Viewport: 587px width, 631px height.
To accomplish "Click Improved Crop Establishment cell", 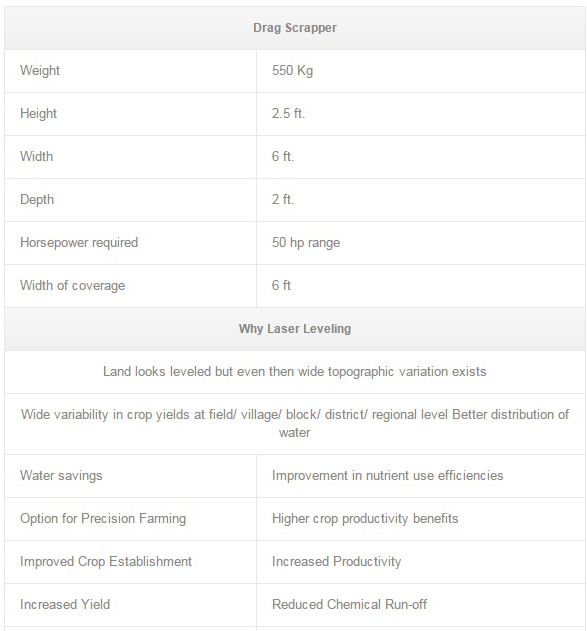I will click(130, 562).
